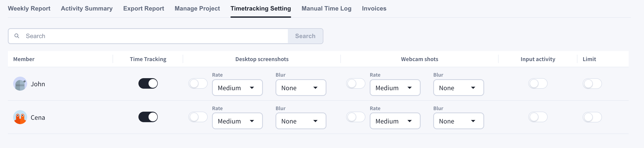
Task: Enable webcam shots for Cena
Action: pyautogui.click(x=356, y=117)
